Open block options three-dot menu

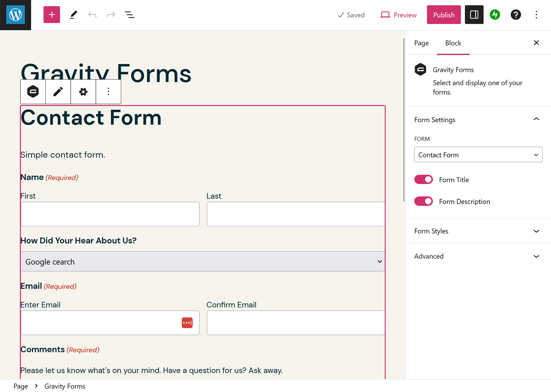(x=108, y=92)
